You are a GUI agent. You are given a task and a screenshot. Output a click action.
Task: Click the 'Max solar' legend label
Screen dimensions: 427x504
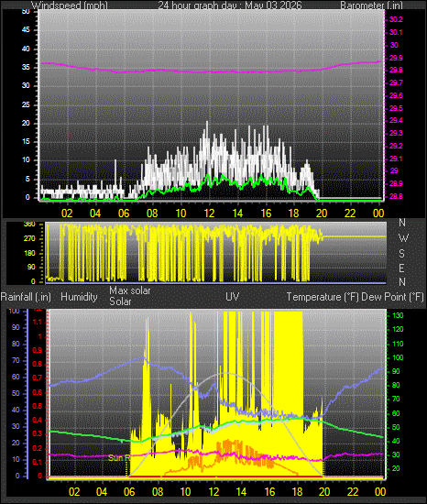(x=130, y=290)
